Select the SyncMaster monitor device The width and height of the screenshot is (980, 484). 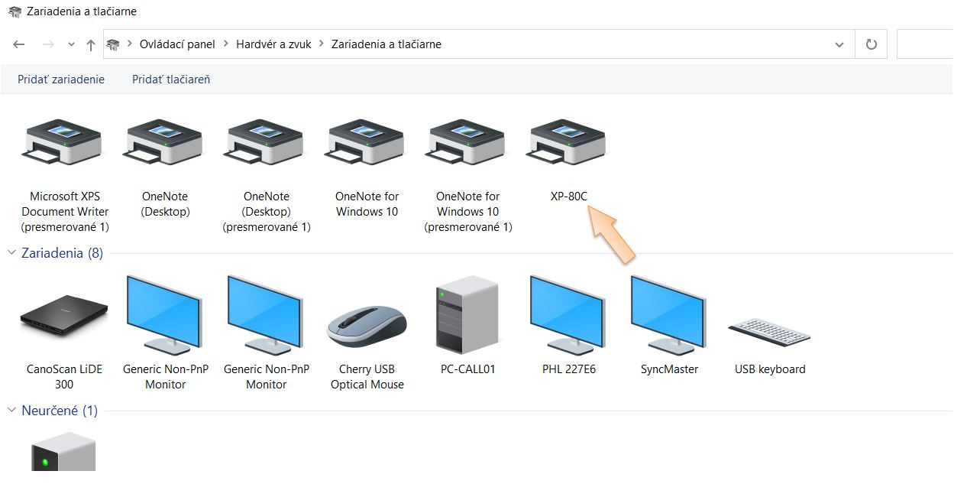click(x=669, y=315)
